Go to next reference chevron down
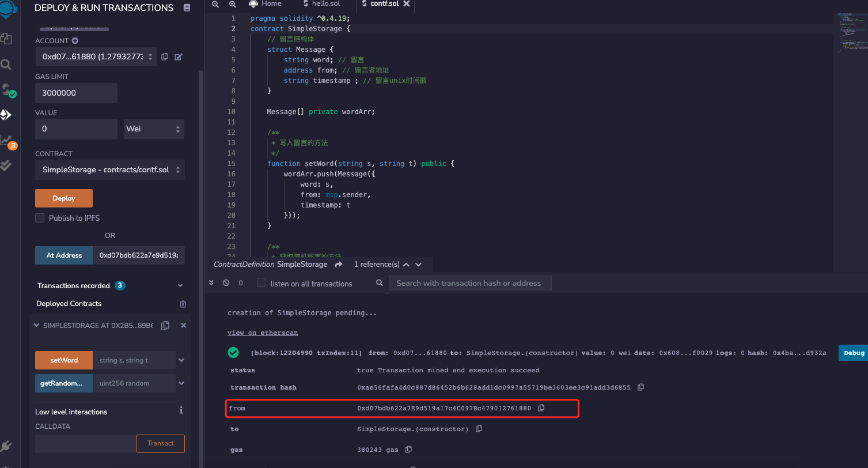 coord(419,265)
